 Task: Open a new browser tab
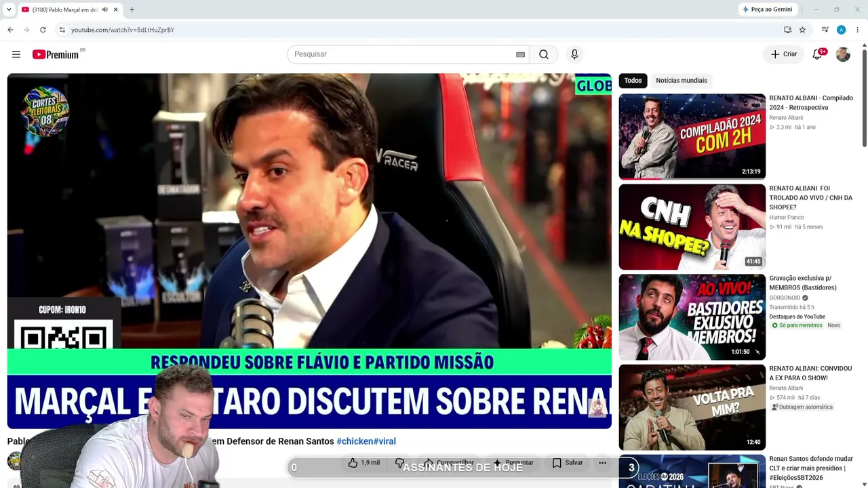pos(132,9)
